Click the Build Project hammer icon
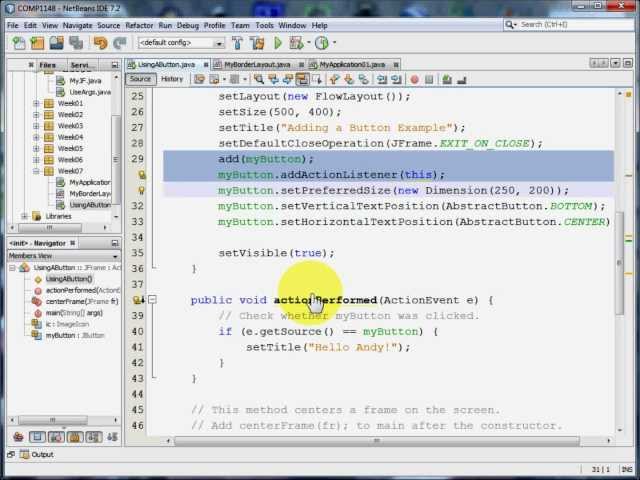Screen dimensions: 640x480 [237, 43]
